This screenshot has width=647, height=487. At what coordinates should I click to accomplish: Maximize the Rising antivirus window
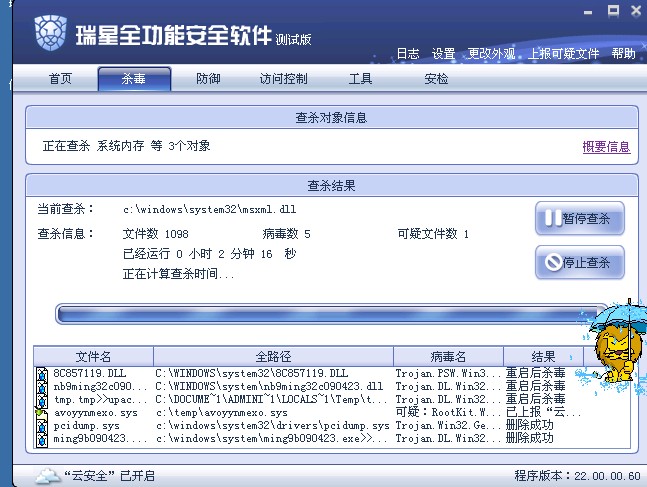613,11
